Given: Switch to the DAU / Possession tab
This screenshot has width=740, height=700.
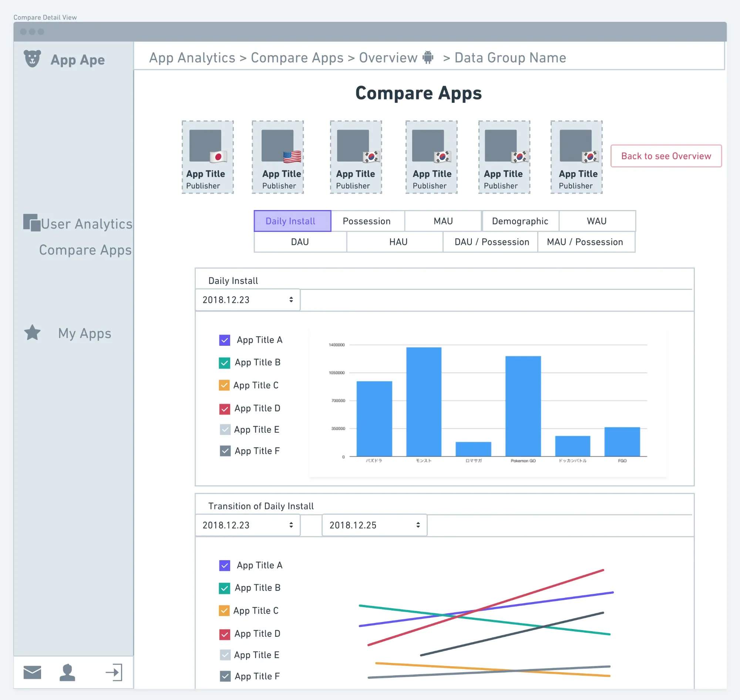Looking at the screenshot, I should click(x=491, y=242).
